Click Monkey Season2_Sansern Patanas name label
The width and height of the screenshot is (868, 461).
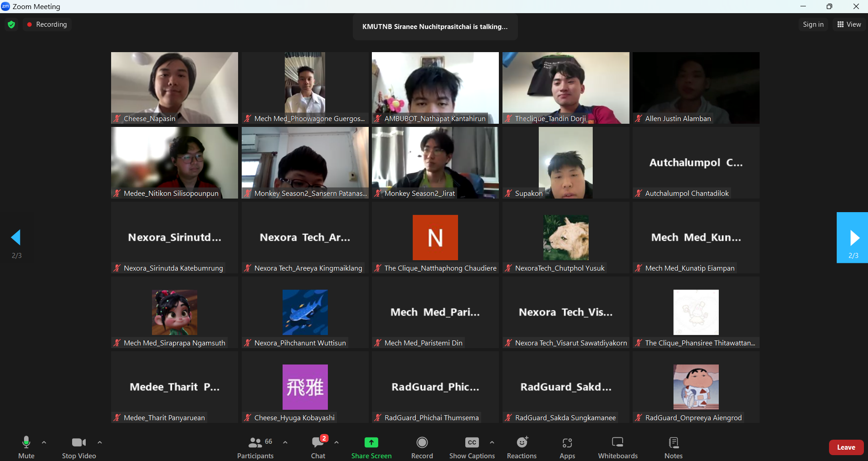tap(311, 194)
